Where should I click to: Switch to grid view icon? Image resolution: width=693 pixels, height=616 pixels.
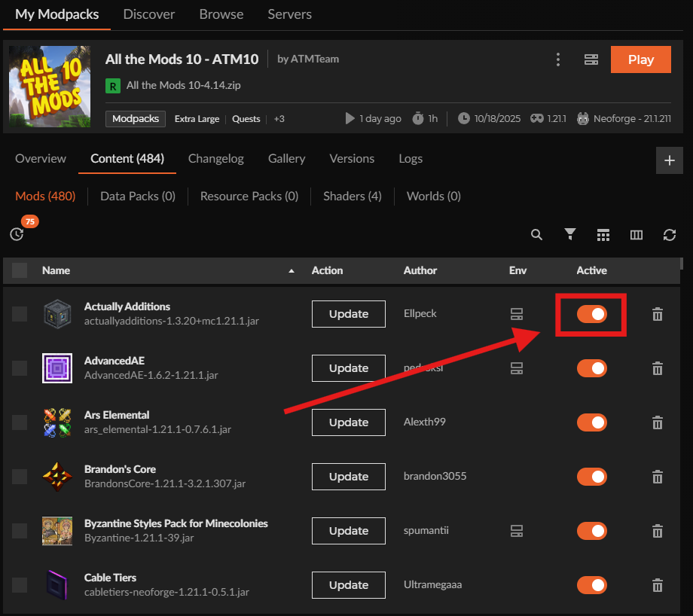(x=603, y=235)
